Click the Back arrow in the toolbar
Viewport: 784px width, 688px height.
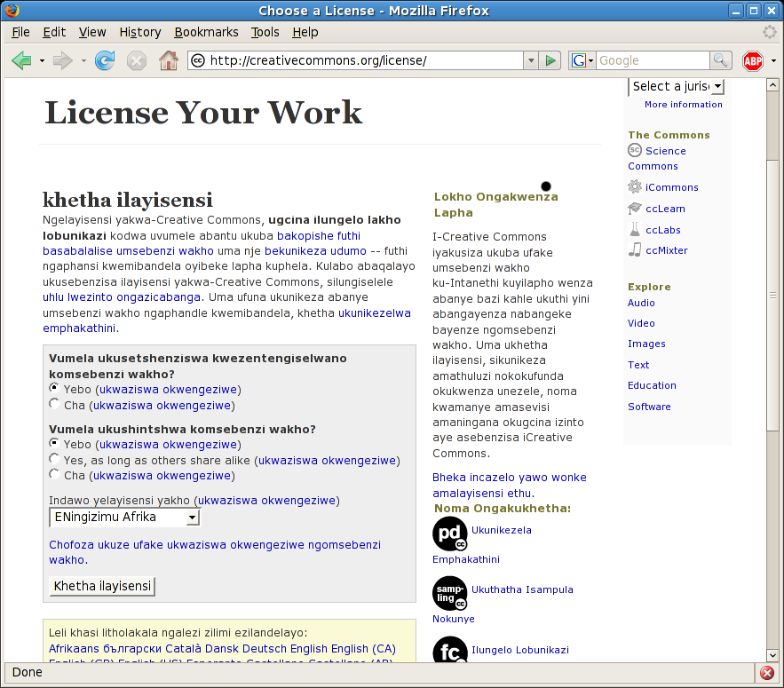tap(21, 60)
